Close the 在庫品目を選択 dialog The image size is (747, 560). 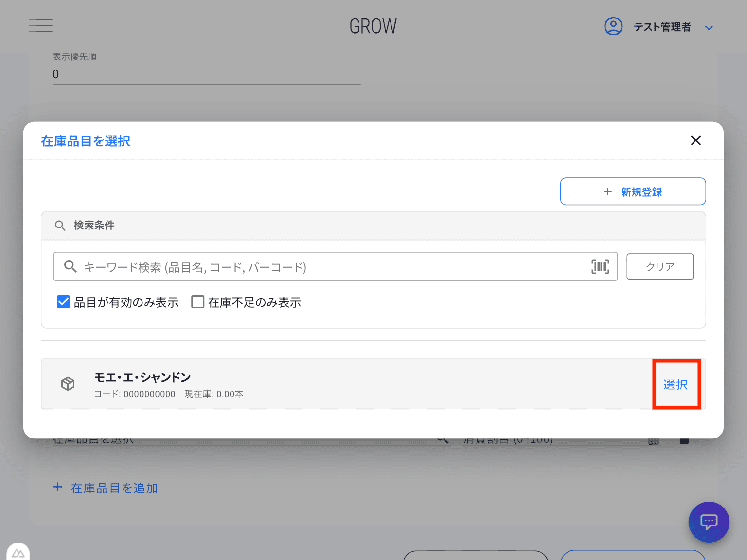(695, 140)
